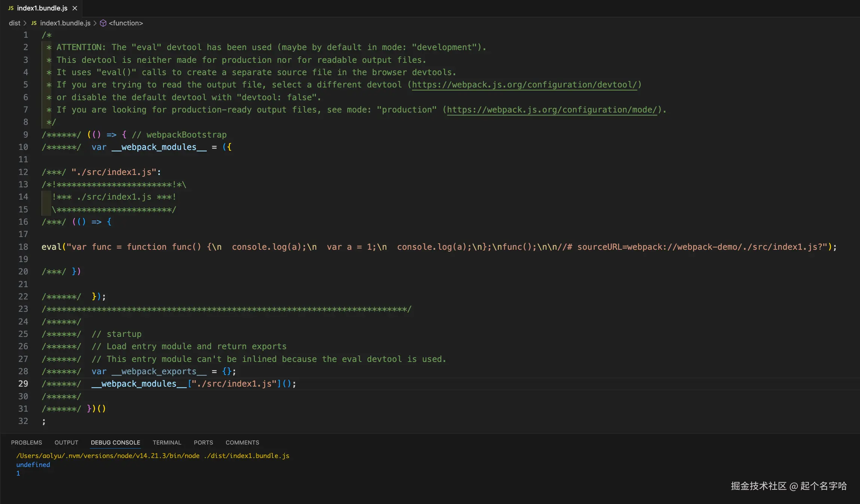Close the index1.bundle.js editor tab
Screen dimensions: 860x504
[75, 8]
